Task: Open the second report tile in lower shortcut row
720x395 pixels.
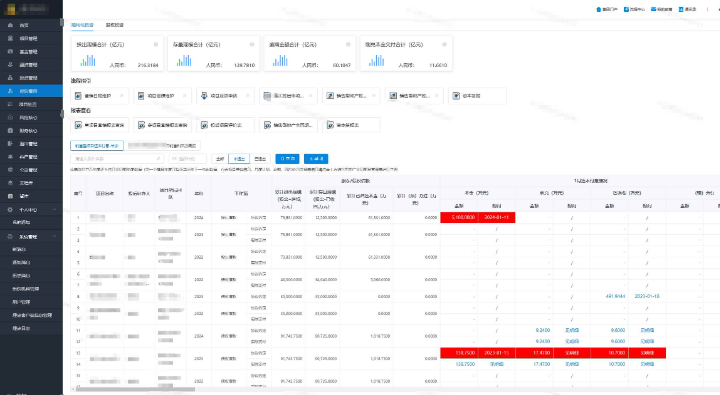Action: [163, 125]
